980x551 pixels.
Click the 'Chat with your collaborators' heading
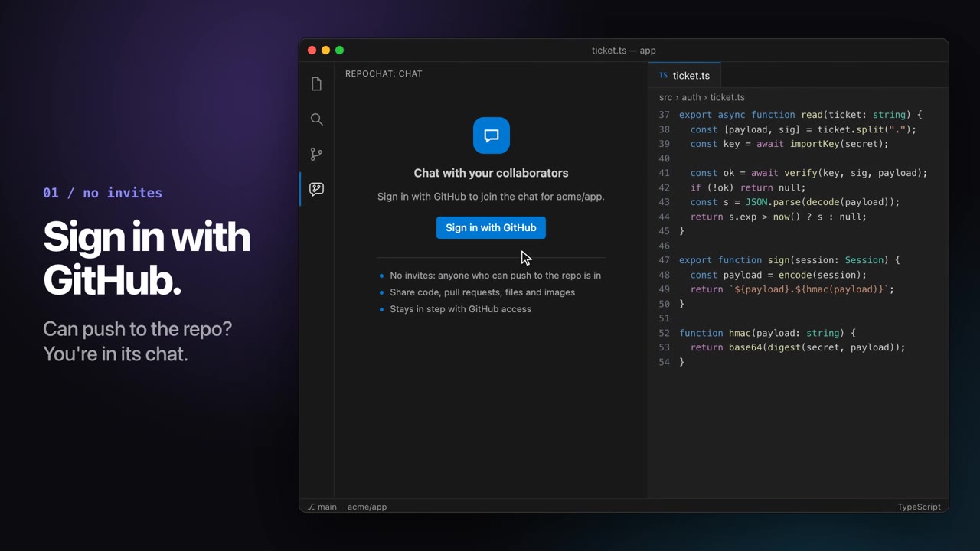point(491,173)
